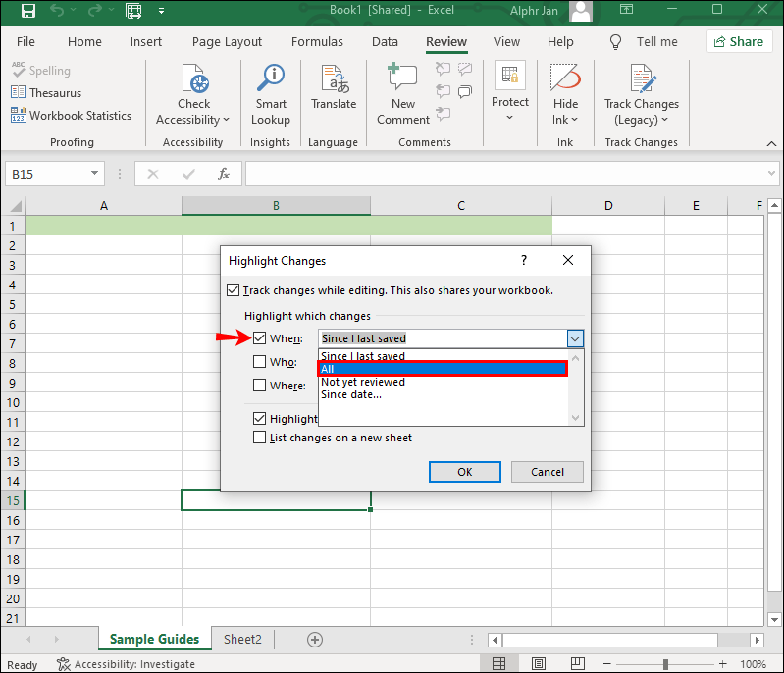Open the Thesaurus tool

coord(46,93)
